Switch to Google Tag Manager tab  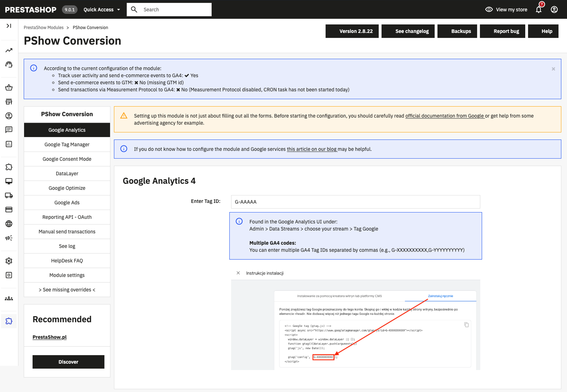click(x=67, y=144)
